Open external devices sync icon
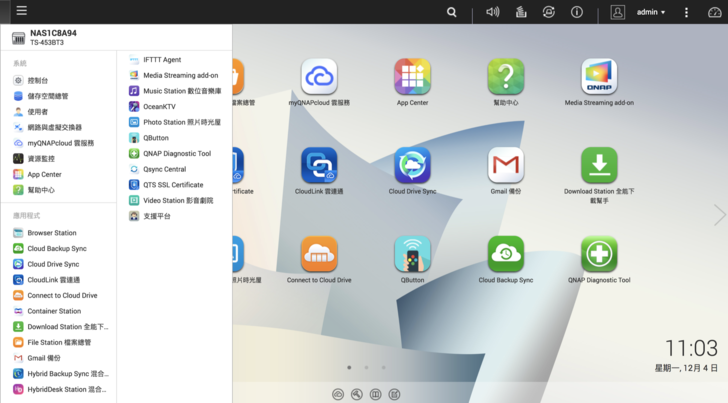Screen dimensions: 728x403 pos(549,12)
